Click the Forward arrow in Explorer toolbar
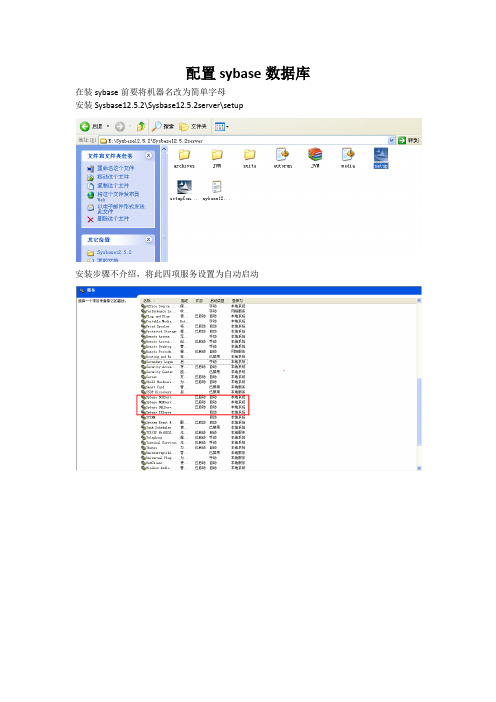Viewport: 496px width, 702px height. [x=120, y=127]
